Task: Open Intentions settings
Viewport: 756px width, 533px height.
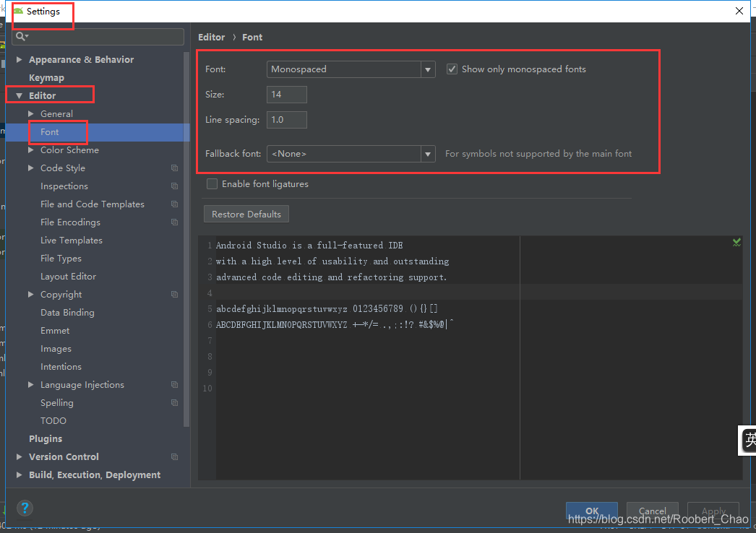Action: 61,367
